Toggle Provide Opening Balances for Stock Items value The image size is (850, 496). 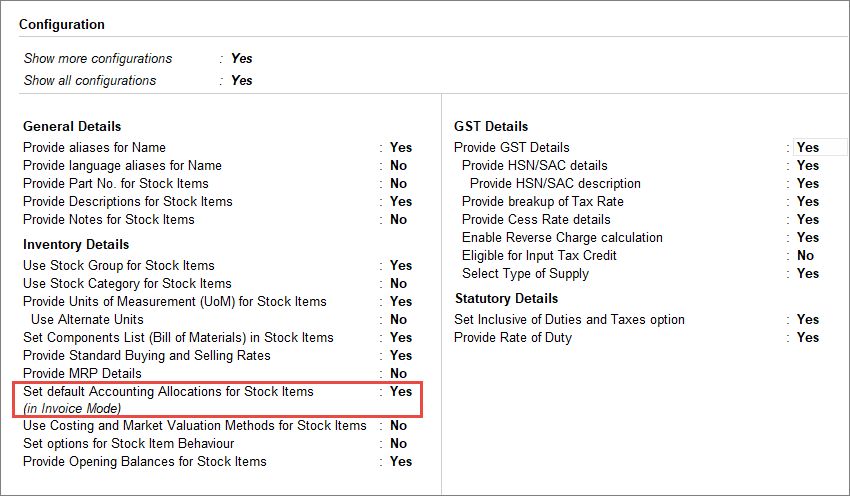401,461
